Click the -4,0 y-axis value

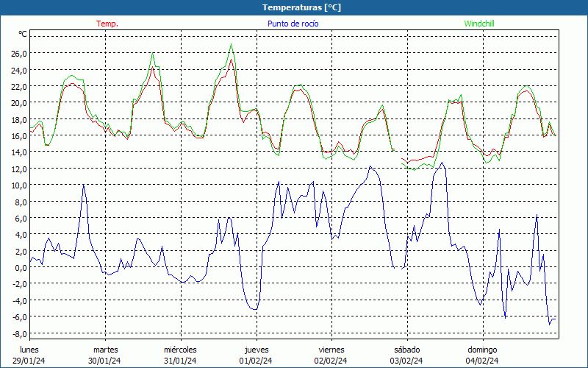click(x=20, y=300)
